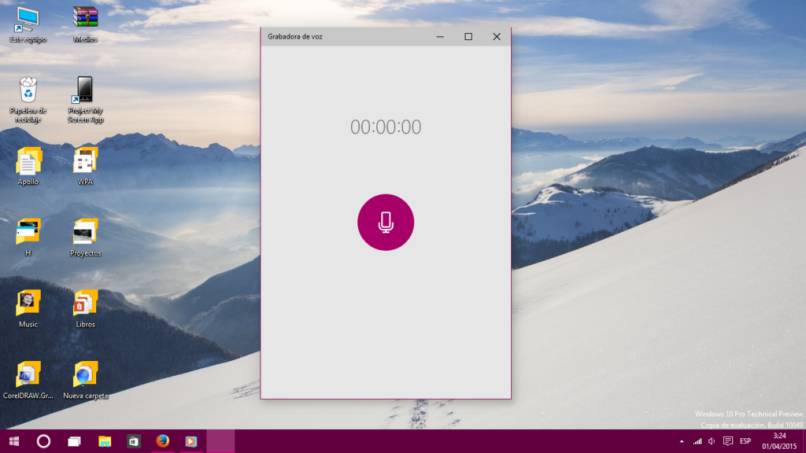The height and width of the screenshot is (453, 806).
Task: Open the Store app in the taskbar
Action: tap(133, 441)
